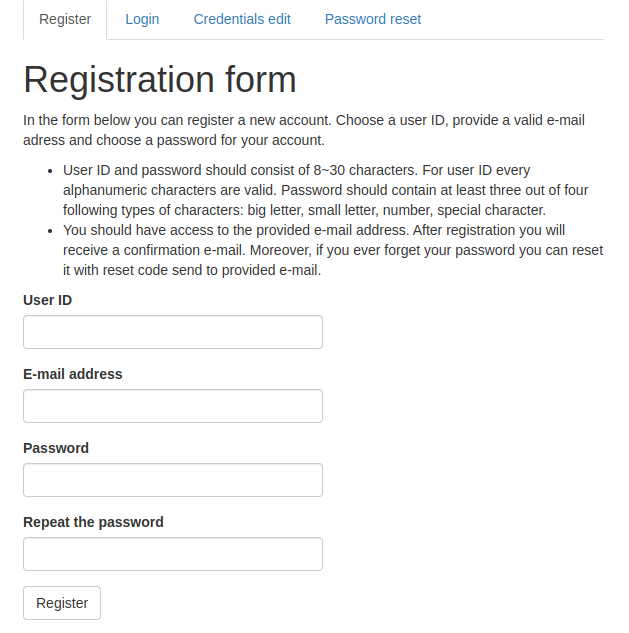This screenshot has height=633, width=629.
Task: Click the 'E-mail address' field label
Action: (x=73, y=374)
